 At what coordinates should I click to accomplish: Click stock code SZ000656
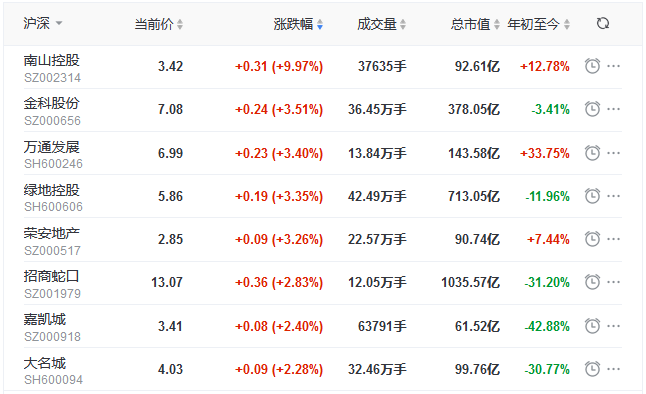[x=52, y=121]
